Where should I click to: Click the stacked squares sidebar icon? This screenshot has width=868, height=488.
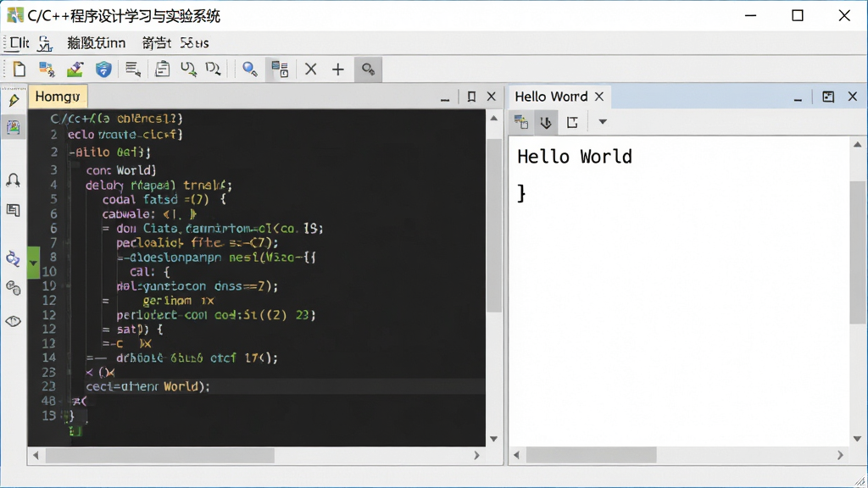click(14, 210)
